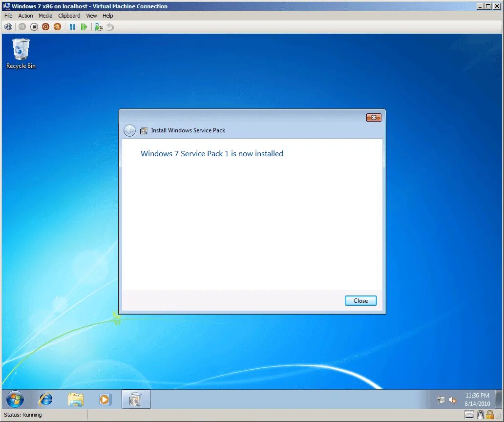
Task: Launch Internet Explorer from the taskbar
Action: coord(45,400)
